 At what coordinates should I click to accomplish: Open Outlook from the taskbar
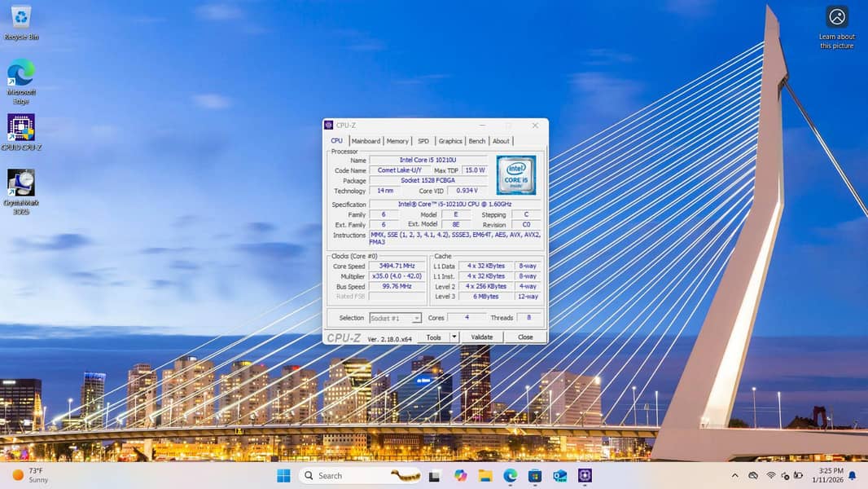click(x=559, y=476)
